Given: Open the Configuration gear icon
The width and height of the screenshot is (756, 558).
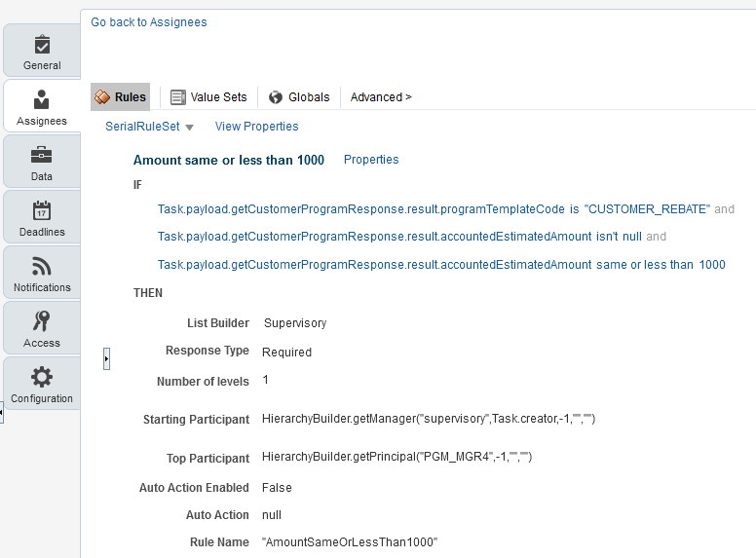Looking at the screenshot, I should click(x=42, y=377).
